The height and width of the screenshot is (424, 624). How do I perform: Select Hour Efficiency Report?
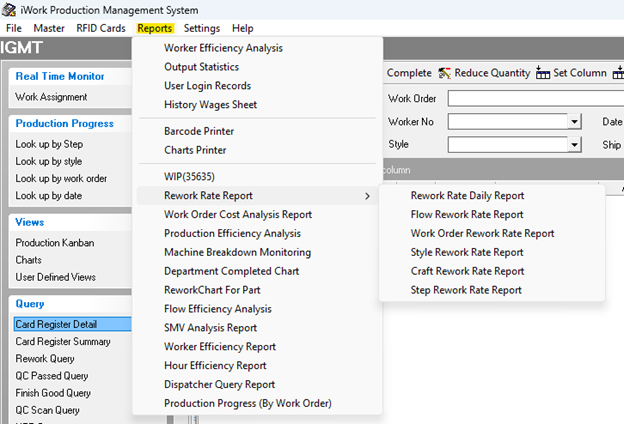[x=215, y=365]
